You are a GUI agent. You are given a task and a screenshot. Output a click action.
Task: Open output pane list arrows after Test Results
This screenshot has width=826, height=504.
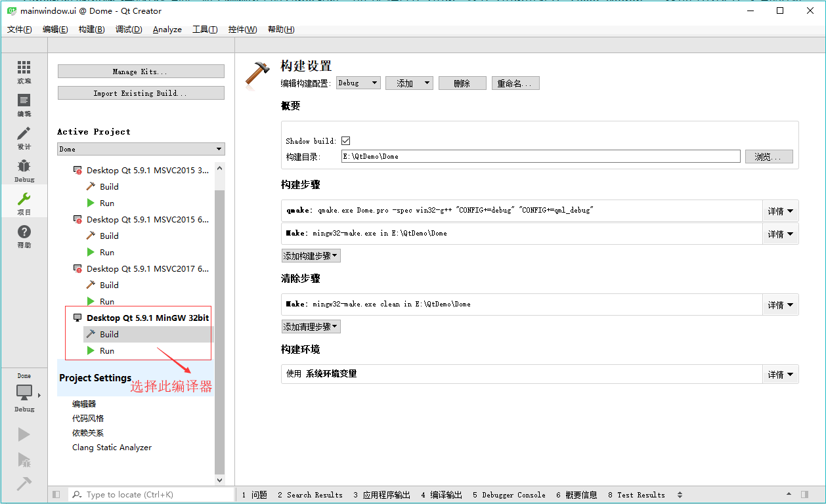pyautogui.click(x=680, y=495)
